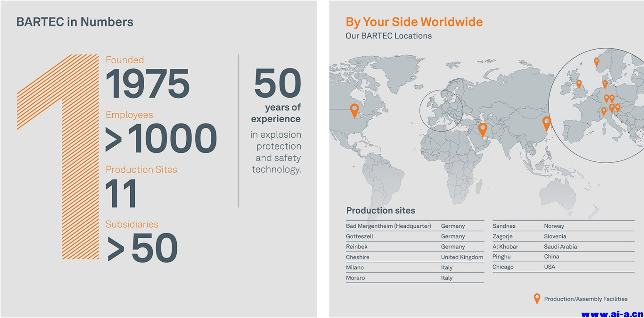This screenshot has width=644, height=318.
Task: Click the "Founded" label
Action: pyautogui.click(x=125, y=60)
